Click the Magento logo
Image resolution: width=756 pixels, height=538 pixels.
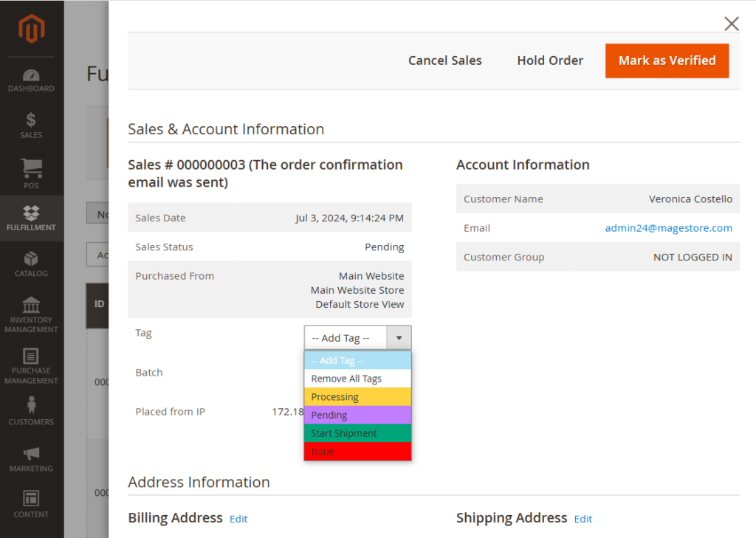coord(31,28)
